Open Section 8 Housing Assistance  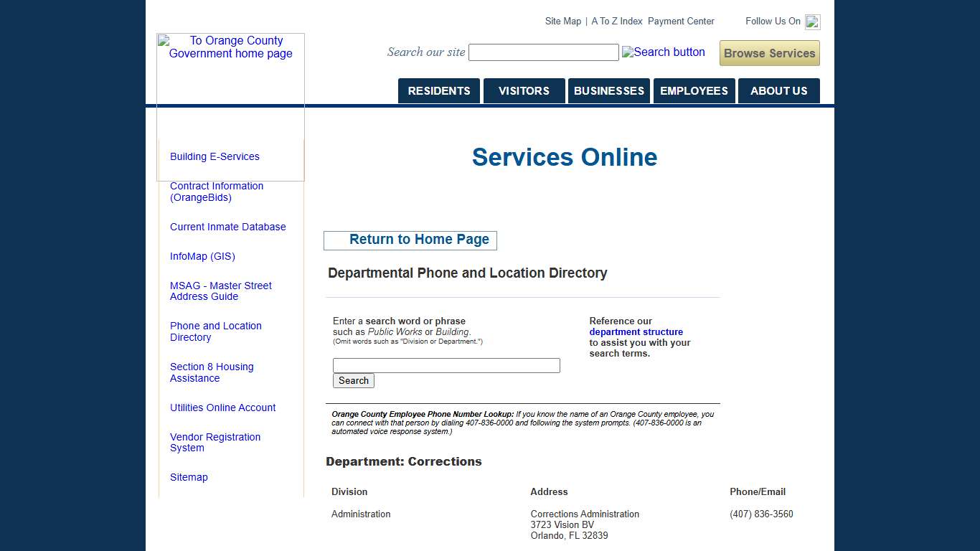tap(212, 372)
